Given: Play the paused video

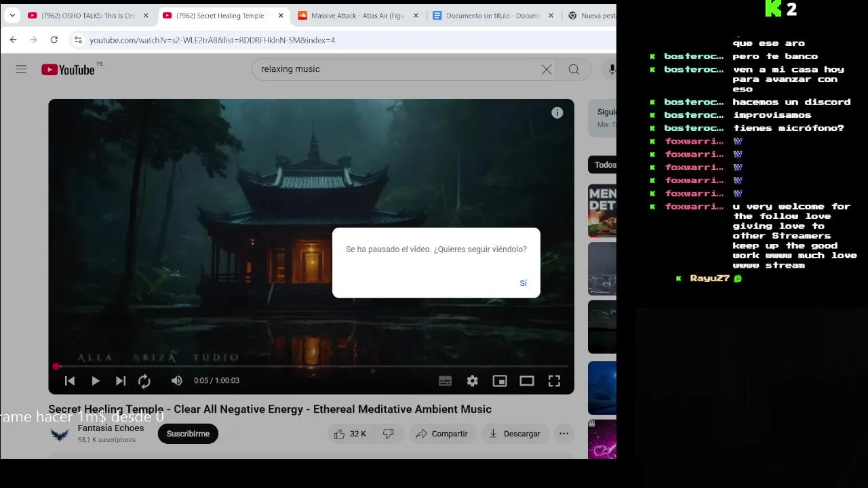Looking at the screenshot, I should (96, 381).
